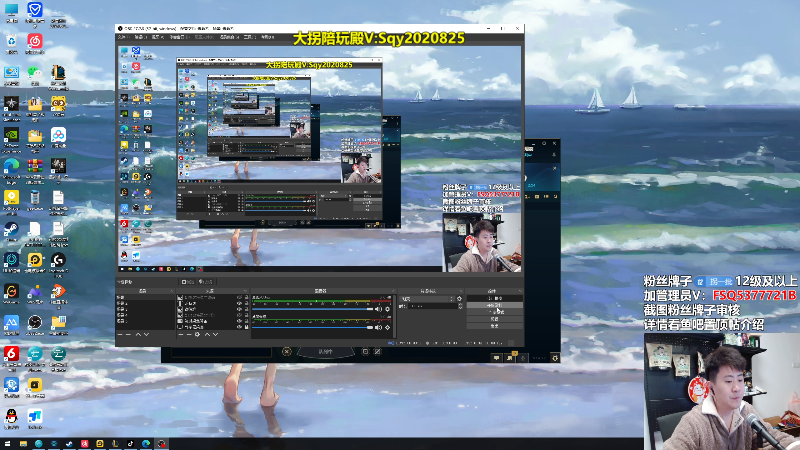Image resolution: width=800 pixels, height=450 pixels.
Task: Open scene transition type dropdown
Action: (x=427, y=298)
